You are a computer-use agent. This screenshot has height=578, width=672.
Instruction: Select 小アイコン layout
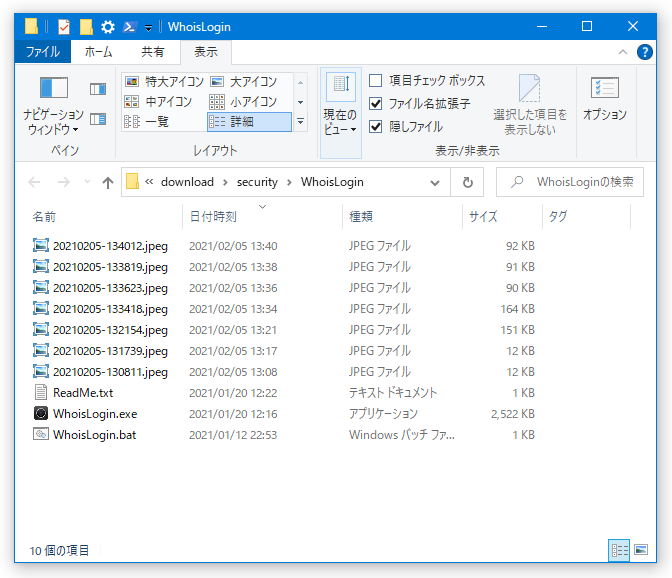click(243, 102)
